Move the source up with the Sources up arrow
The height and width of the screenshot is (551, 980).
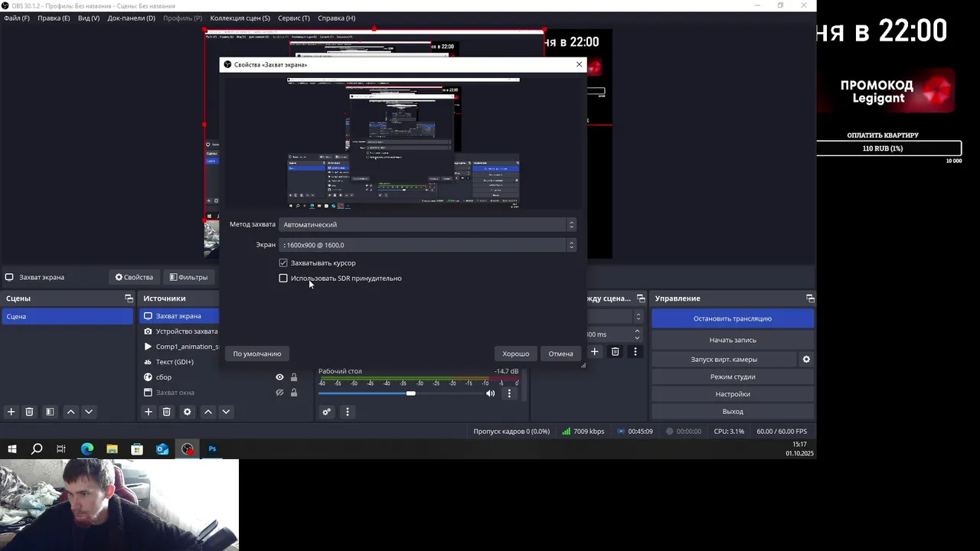pyautogui.click(x=207, y=412)
